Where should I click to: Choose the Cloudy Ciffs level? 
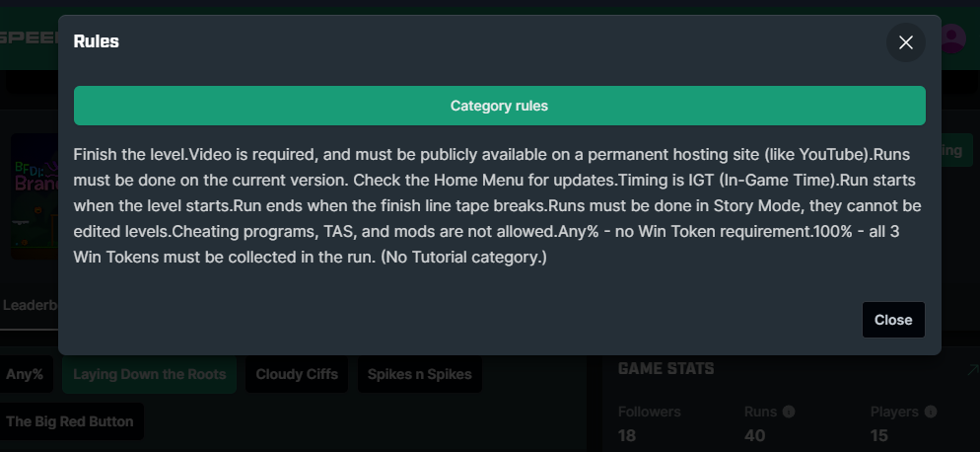tap(297, 374)
